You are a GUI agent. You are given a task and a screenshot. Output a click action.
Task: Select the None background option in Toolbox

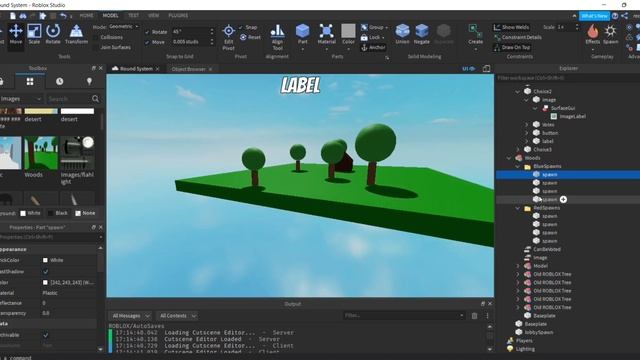tap(85, 213)
